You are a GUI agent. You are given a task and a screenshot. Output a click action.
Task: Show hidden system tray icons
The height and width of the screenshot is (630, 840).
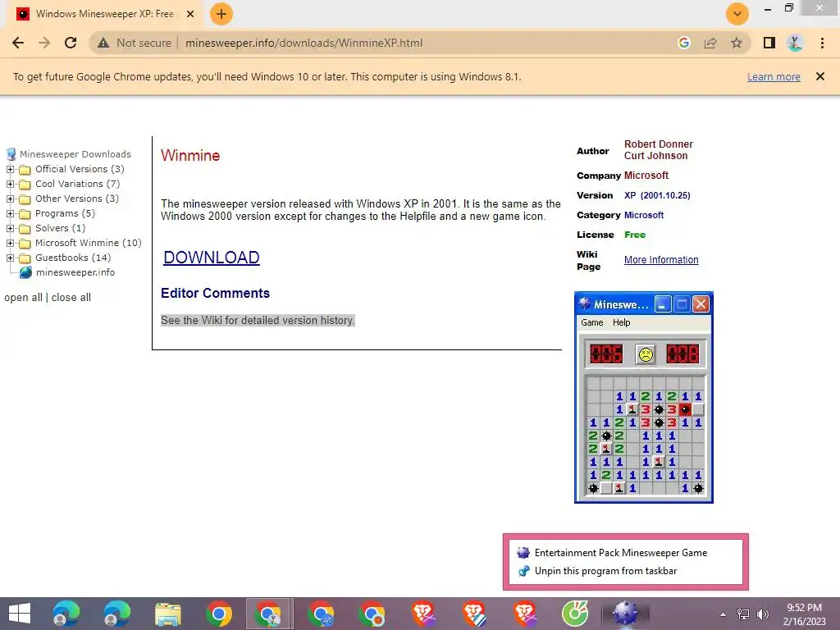724,614
